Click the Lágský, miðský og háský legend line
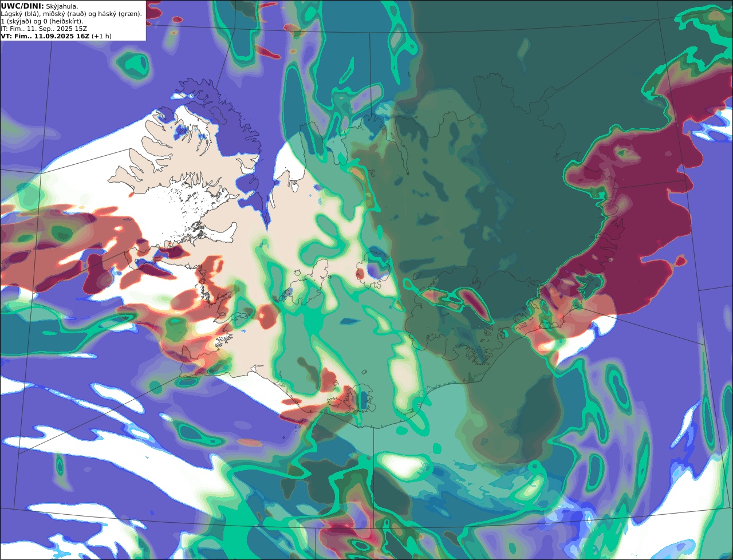The height and width of the screenshot is (560, 733). pyautogui.click(x=72, y=14)
